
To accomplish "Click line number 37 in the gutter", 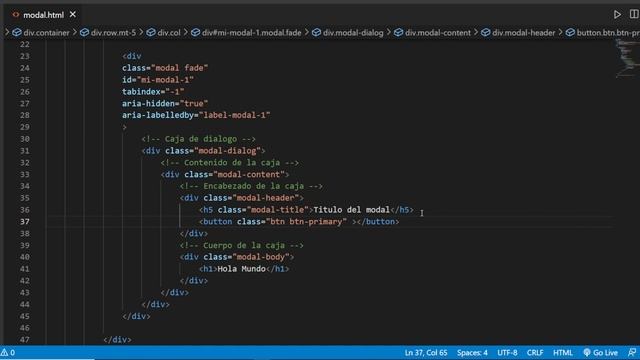I will 24,222.
